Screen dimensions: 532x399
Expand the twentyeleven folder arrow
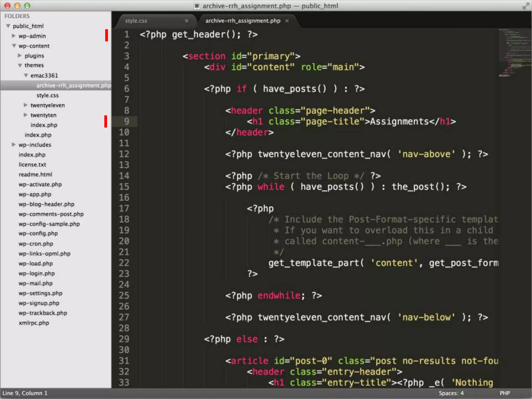coord(25,105)
